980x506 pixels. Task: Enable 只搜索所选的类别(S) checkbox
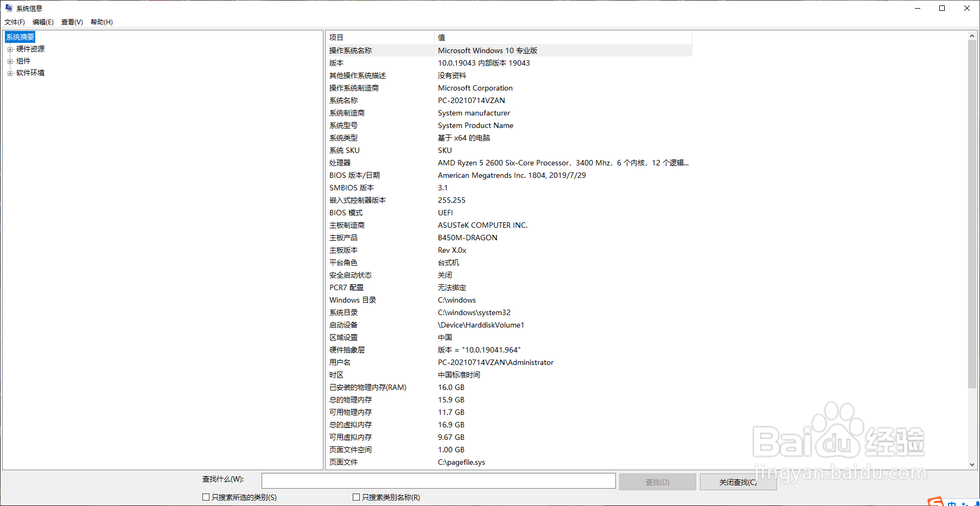click(x=206, y=497)
